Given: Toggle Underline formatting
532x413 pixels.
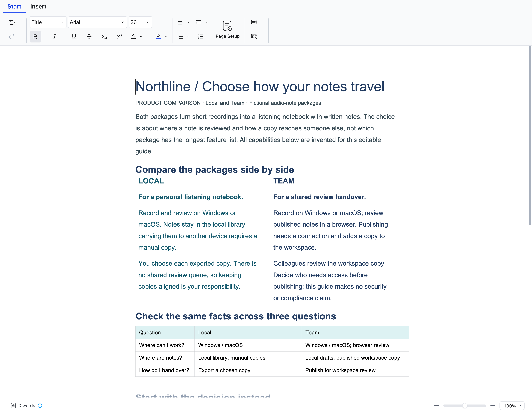Looking at the screenshot, I should 74,37.
